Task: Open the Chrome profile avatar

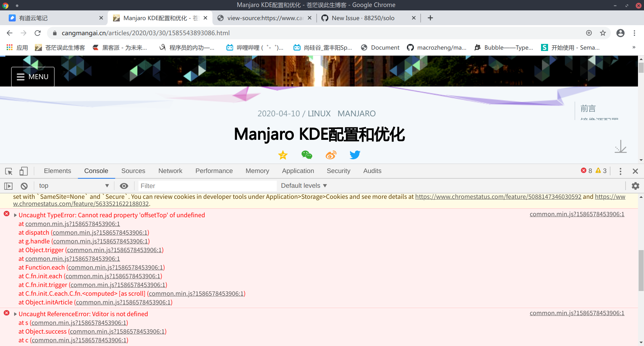Action: pyautogui.click(x=621, y=33)
